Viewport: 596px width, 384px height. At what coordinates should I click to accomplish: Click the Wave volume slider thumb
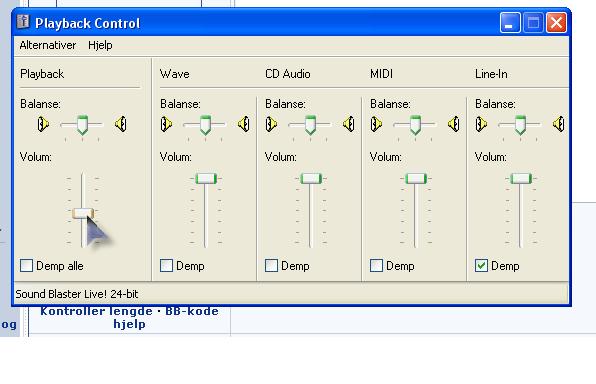click(x=206, y=178)
